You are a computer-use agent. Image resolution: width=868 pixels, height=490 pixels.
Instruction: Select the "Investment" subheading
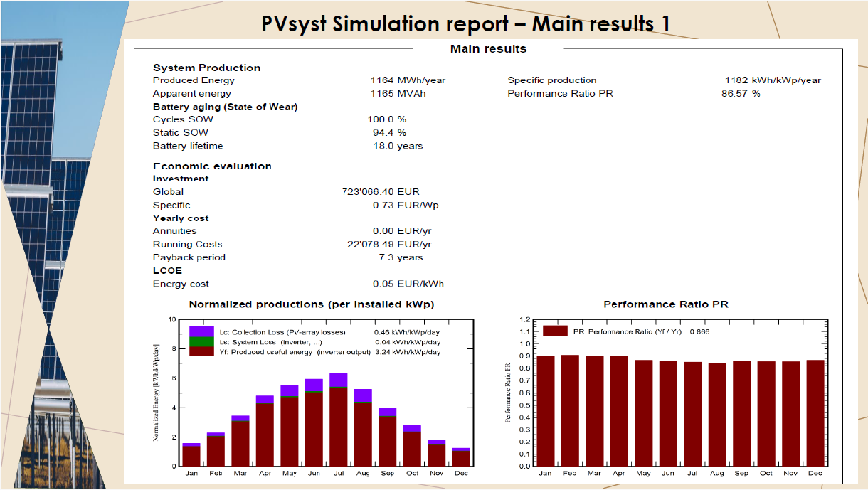[x=181, y=179]
